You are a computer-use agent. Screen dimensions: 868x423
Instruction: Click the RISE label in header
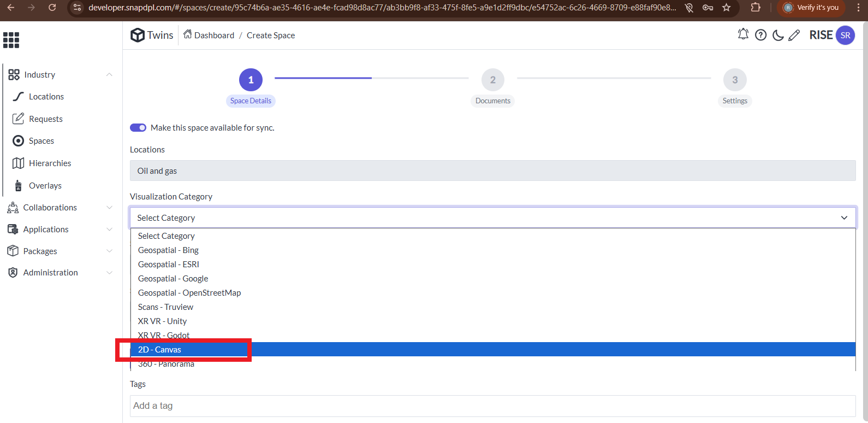[x=821, y=35]
